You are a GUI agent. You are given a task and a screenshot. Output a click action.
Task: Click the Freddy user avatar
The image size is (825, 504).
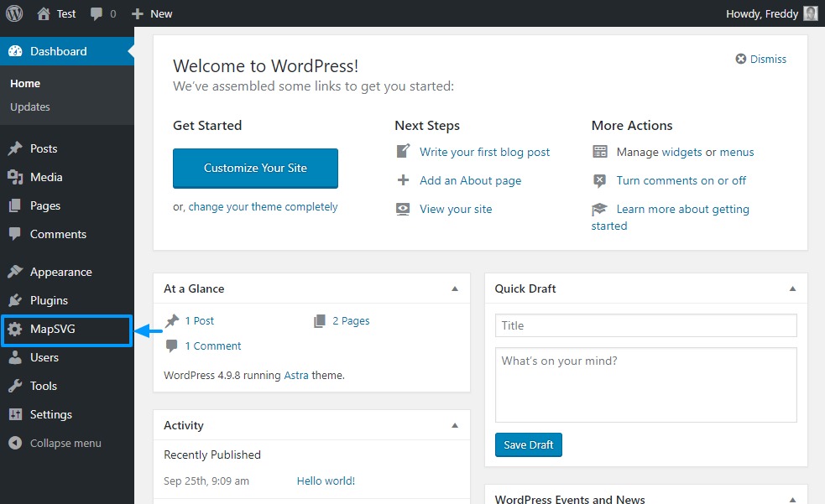pos(810,13)
